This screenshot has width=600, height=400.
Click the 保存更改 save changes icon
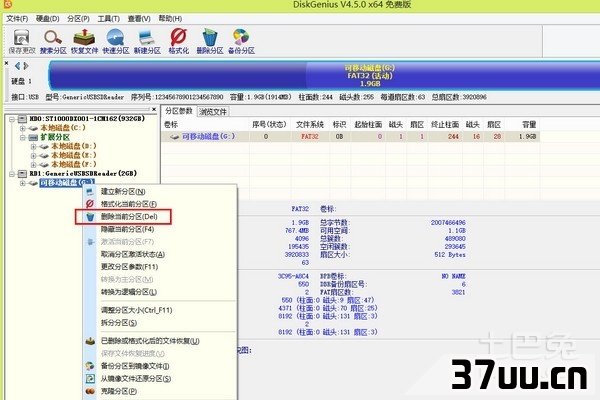(21, 41)
